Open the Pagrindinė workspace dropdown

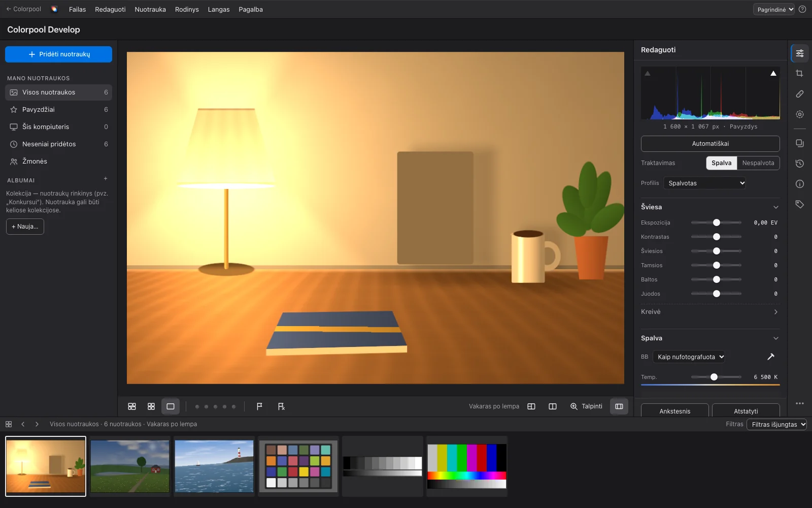click(x=773, y=9)
